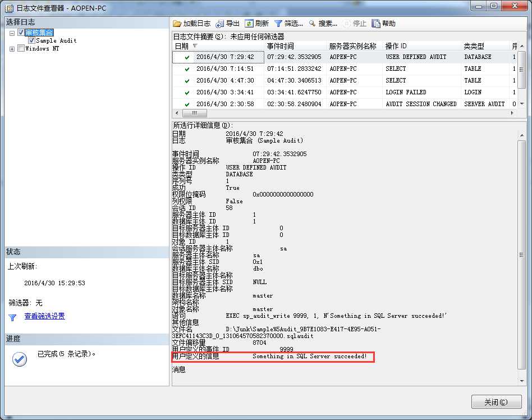Click the Help icon in the toolbar

pyautogui.click(x=376, y=24)
